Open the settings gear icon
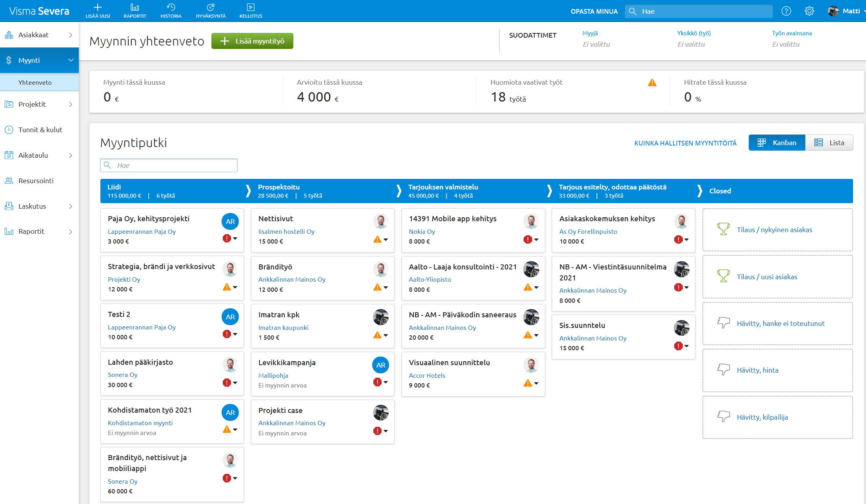This screenshot has height=504, width=866. pos(809,11)
